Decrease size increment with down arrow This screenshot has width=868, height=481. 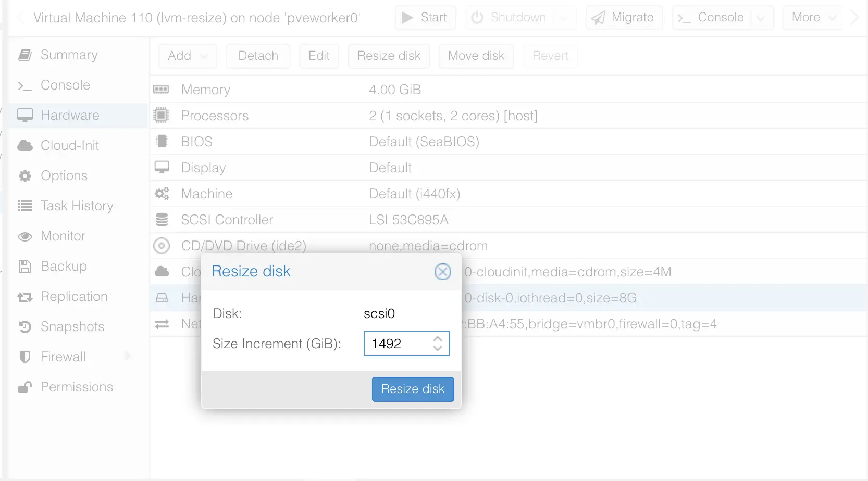tap(438, 348)
